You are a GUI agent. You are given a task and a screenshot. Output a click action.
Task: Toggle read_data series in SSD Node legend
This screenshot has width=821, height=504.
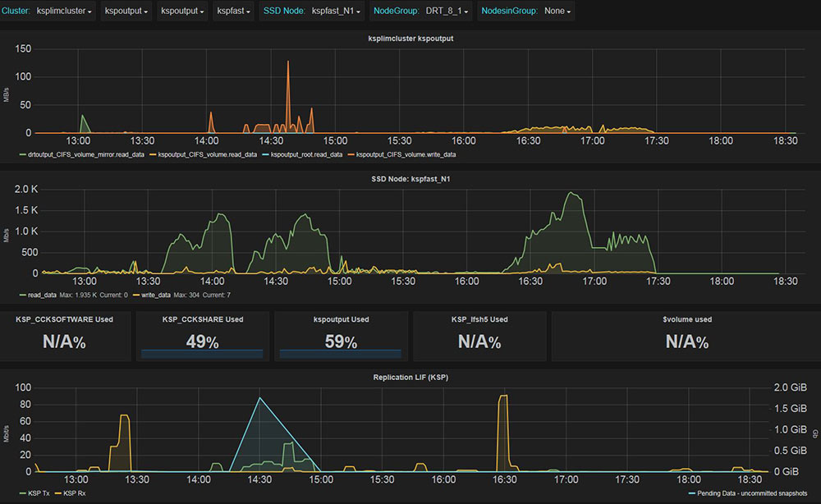click(38, 296)
